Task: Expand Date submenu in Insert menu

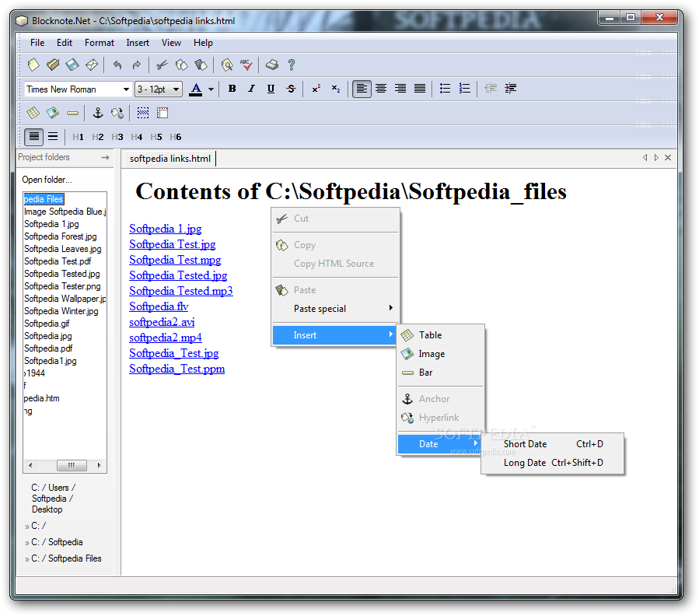Action: point(439,444)
